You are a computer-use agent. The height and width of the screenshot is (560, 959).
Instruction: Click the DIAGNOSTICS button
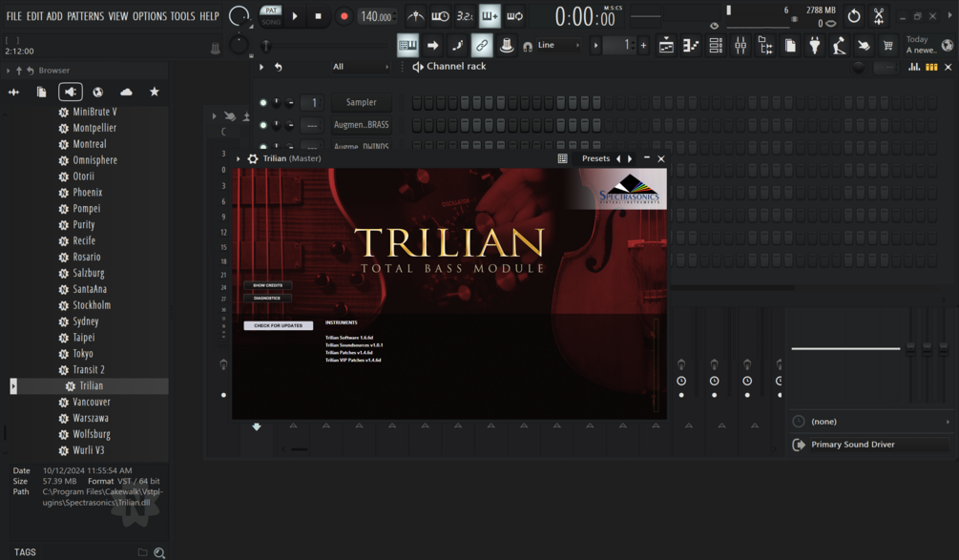tap(267, 299)
